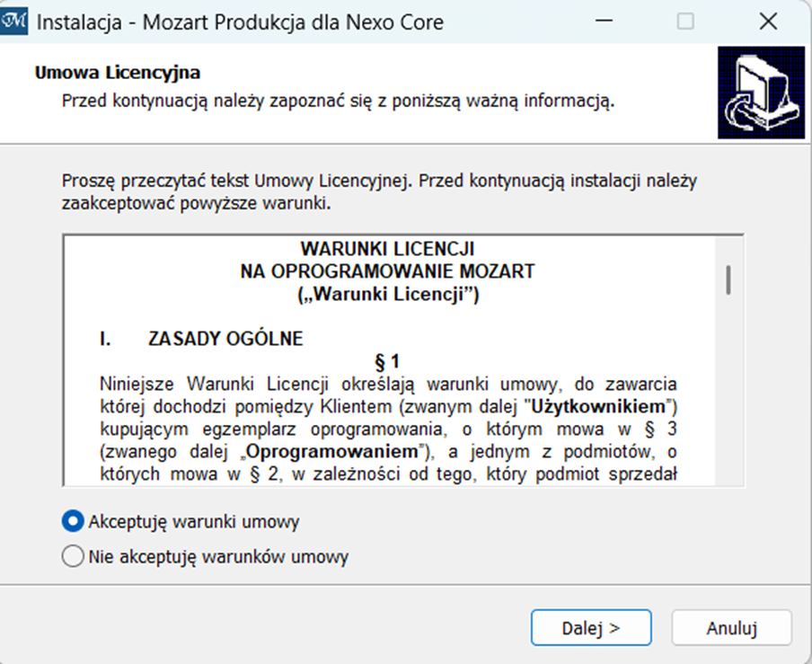Click scrollbar track below the thumb

tap(728, 395)
